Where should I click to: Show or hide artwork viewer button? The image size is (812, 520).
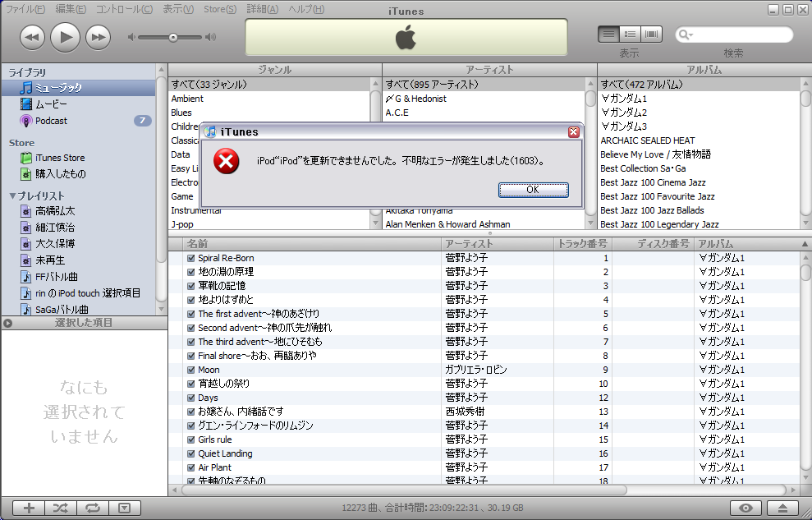tap(124, 508)
